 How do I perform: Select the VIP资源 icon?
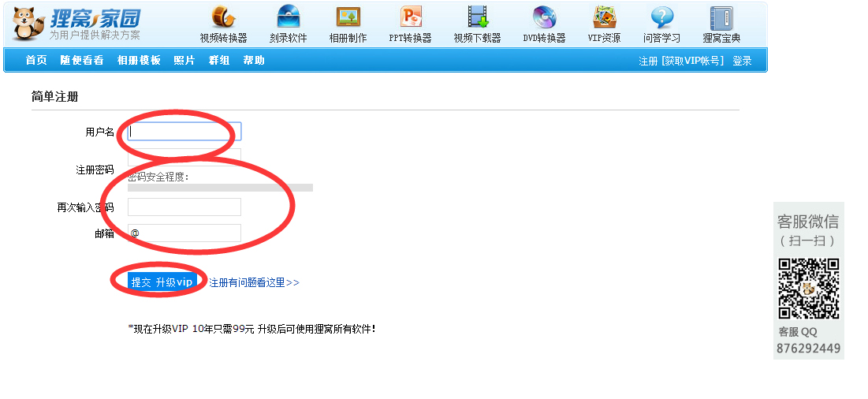604,17
